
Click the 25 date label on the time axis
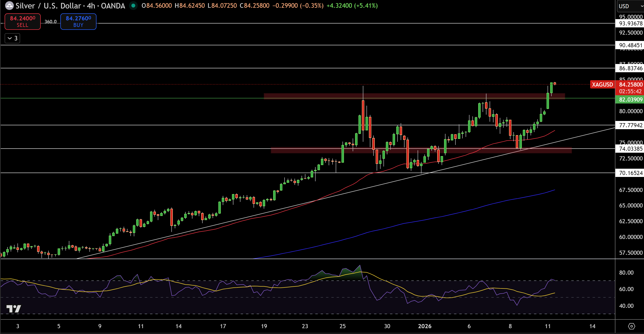(x=342, y=326)
